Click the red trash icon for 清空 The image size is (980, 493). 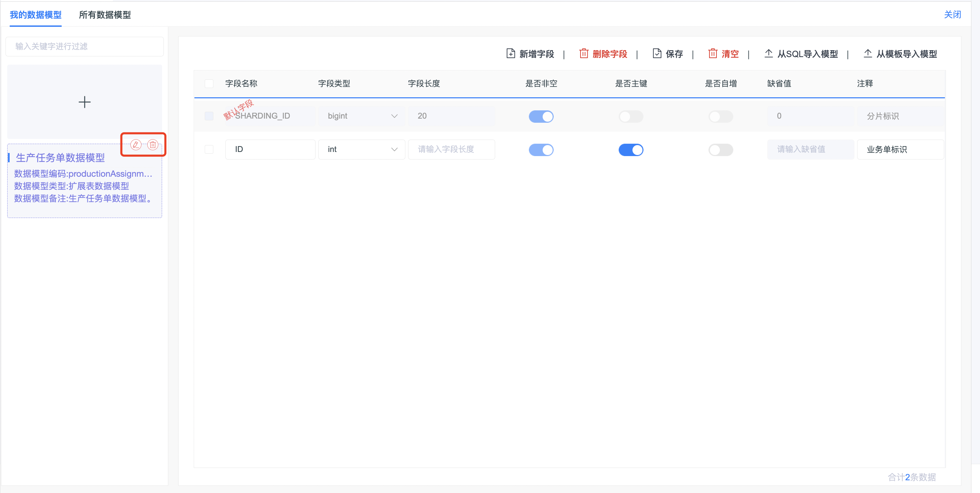(713, 54)
